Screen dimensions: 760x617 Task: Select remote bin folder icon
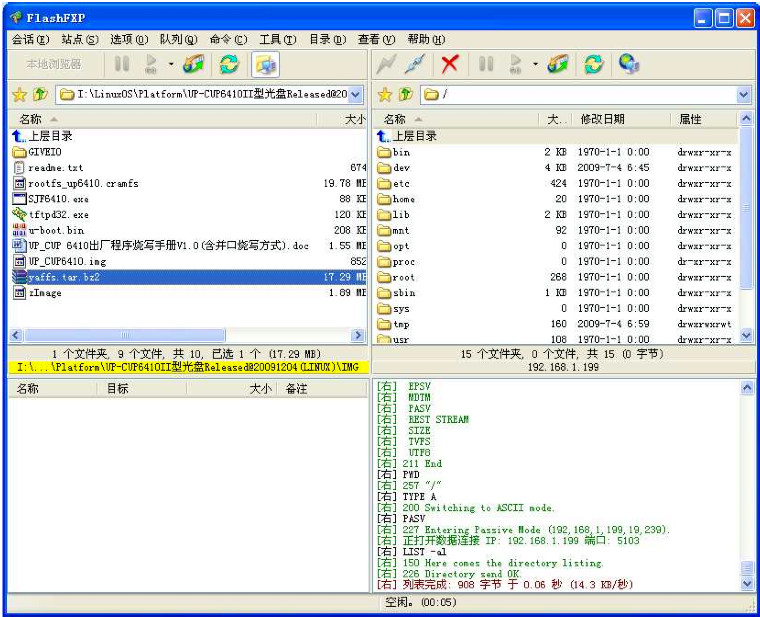point(384,152)
